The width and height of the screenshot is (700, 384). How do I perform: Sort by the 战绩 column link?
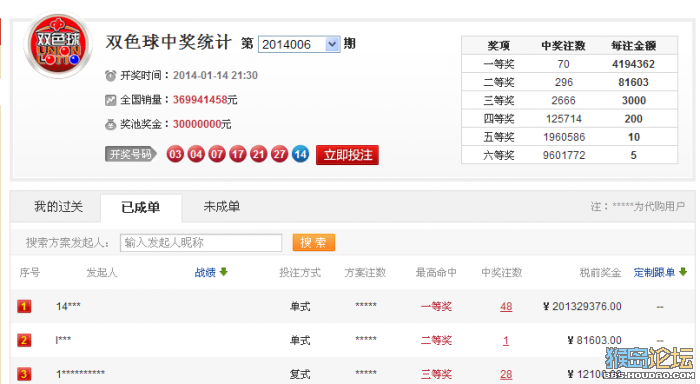[205, 272]
